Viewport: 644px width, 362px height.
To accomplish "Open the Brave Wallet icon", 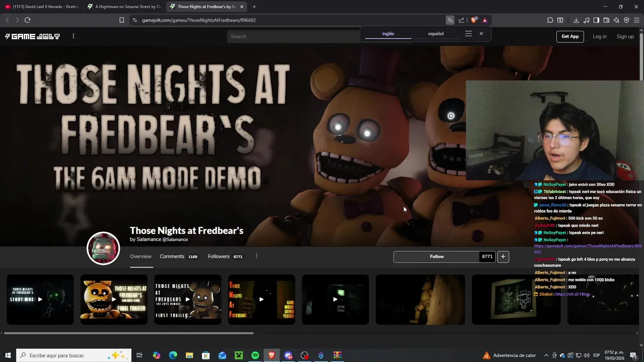I will point(606,20).
